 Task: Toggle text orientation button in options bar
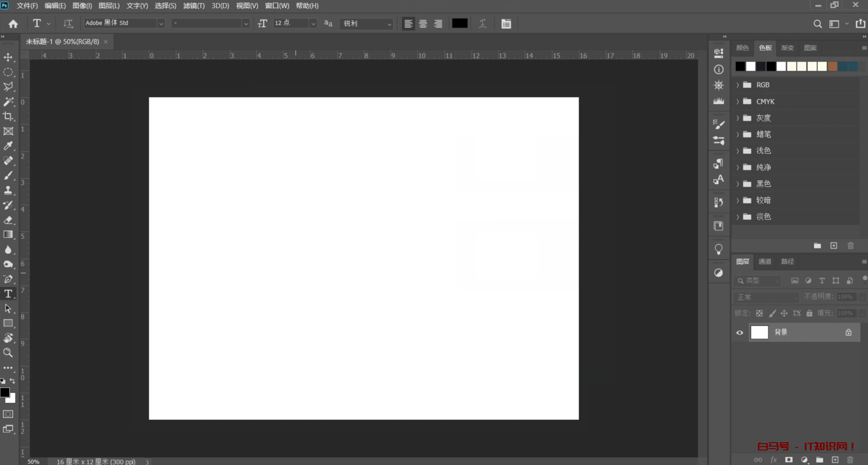coord(68,23)
